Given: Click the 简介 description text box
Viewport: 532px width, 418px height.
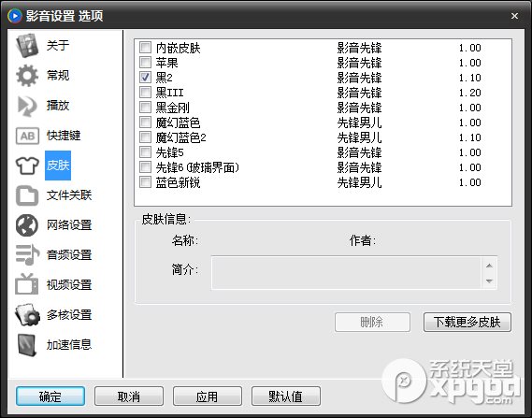Looking at the screenshot, I should (x=346, y=273).
